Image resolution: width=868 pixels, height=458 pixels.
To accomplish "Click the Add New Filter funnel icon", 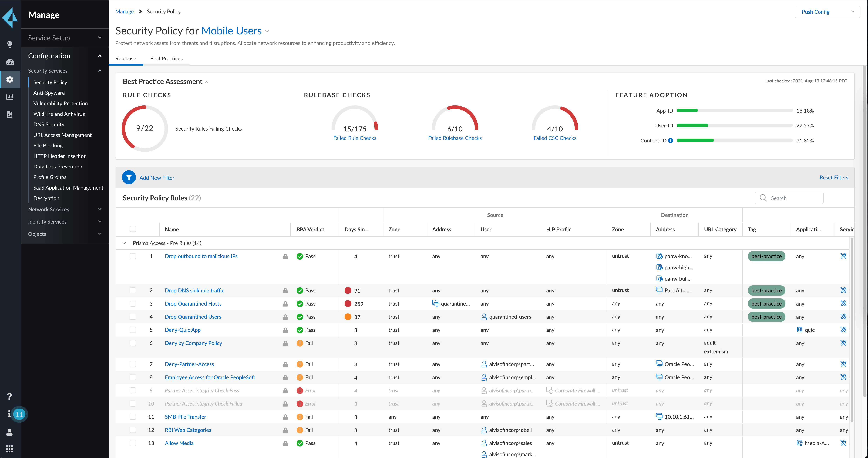I will [x=129, y=177].
